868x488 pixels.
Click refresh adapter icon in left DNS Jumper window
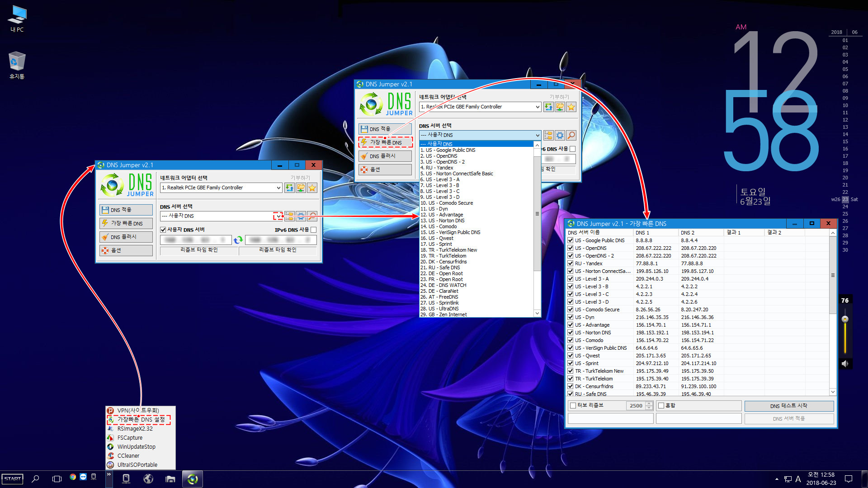point(289,188)
